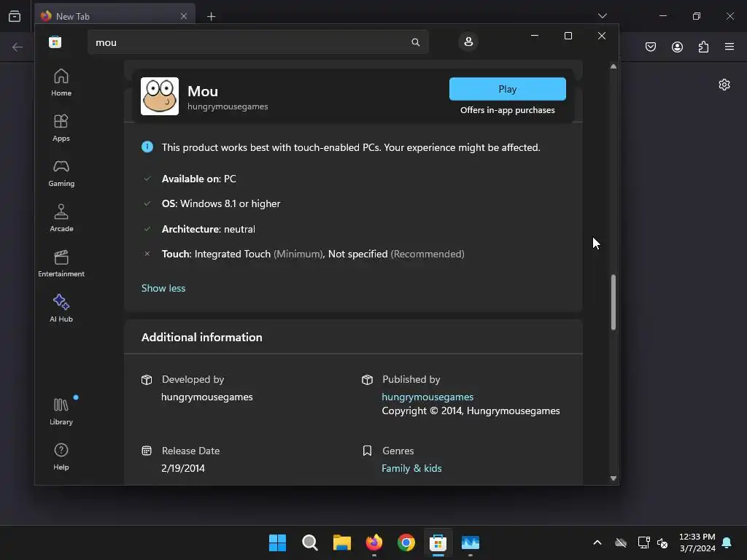Click the search magnifier in Store
This screenshot has height=560, width=747.
coord(415,42)
